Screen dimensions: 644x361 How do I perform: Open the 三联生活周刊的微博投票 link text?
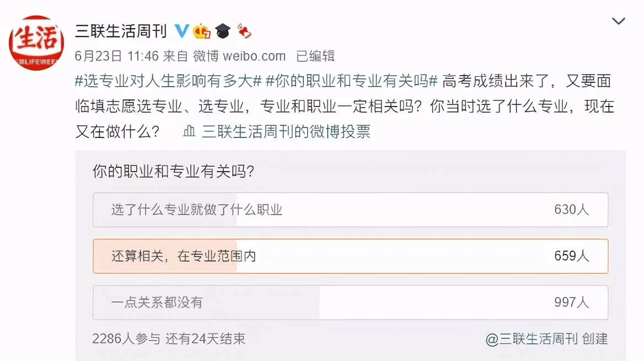286,131
